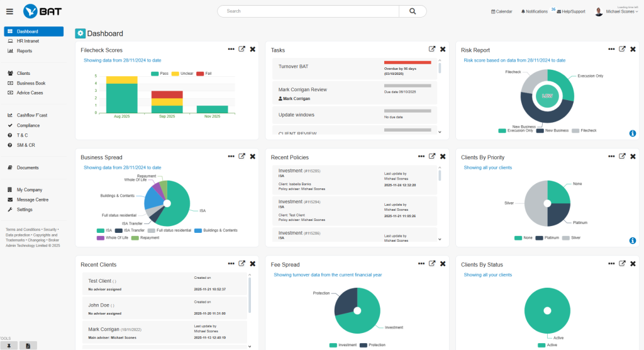Open Tasks widget pop-out icon
644x350 pixels.
[x=432, y=50]
